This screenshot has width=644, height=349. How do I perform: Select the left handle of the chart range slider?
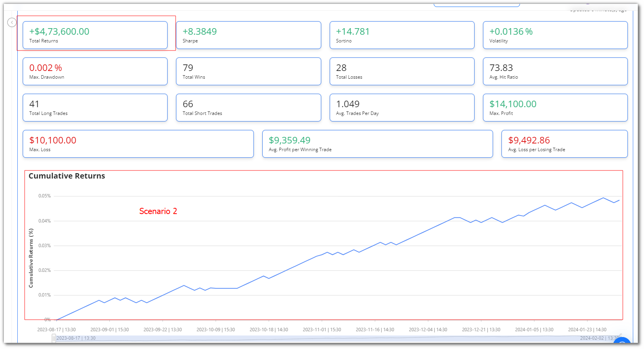tap(54, 338)
